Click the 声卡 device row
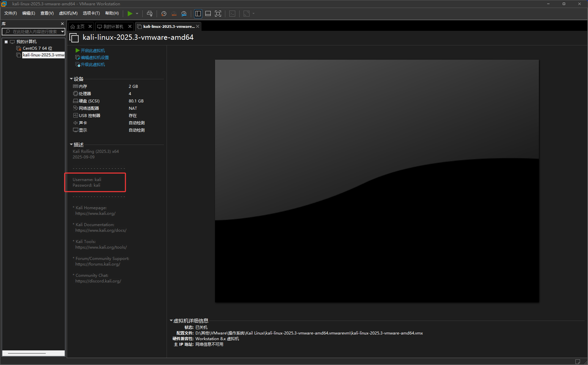The width and height of the screenshot is (588, 365). pyautogui.click(x=118, y=123)
